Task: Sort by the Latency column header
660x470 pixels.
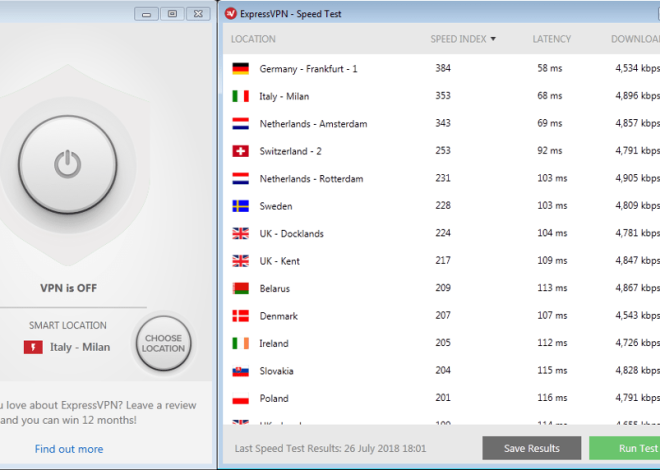Action: tap(551, 39)
